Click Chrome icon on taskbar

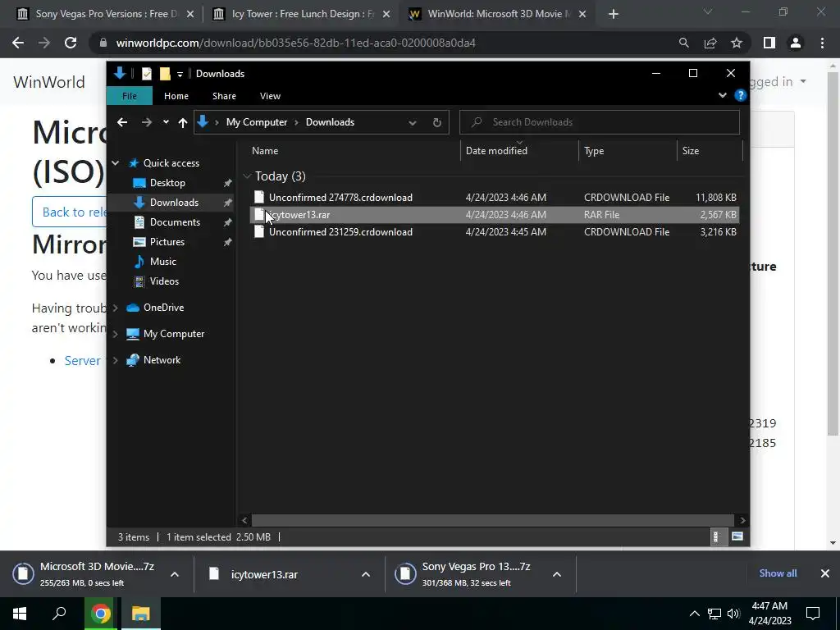100,614
